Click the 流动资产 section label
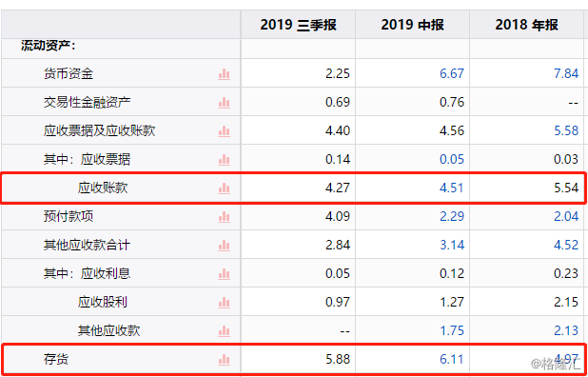This screenshot has width=588, height=377. pos(49,46)
